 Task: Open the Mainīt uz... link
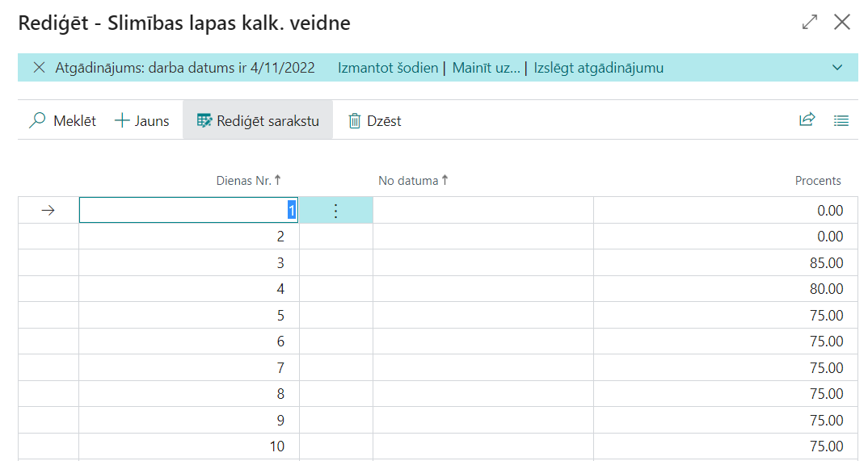(486, 68)
